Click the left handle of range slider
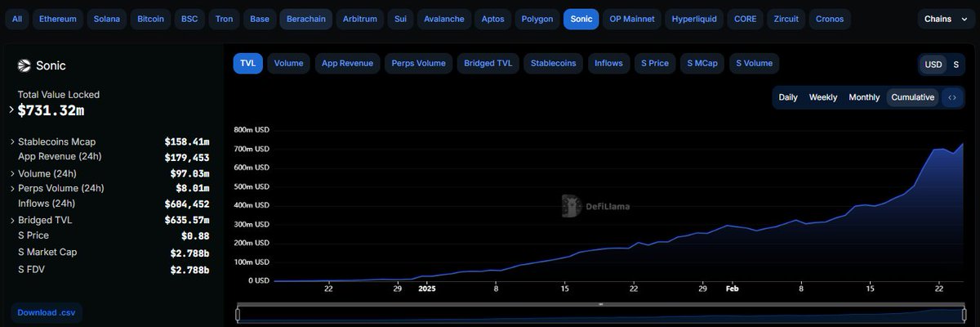Viewport: 980px width, 327px height. tap(238, 313)
